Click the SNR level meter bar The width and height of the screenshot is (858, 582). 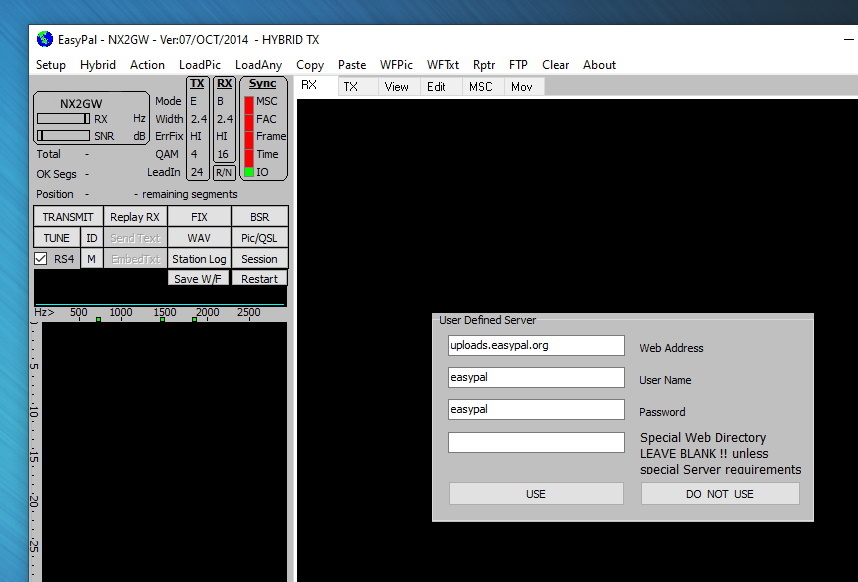[63, 136]
